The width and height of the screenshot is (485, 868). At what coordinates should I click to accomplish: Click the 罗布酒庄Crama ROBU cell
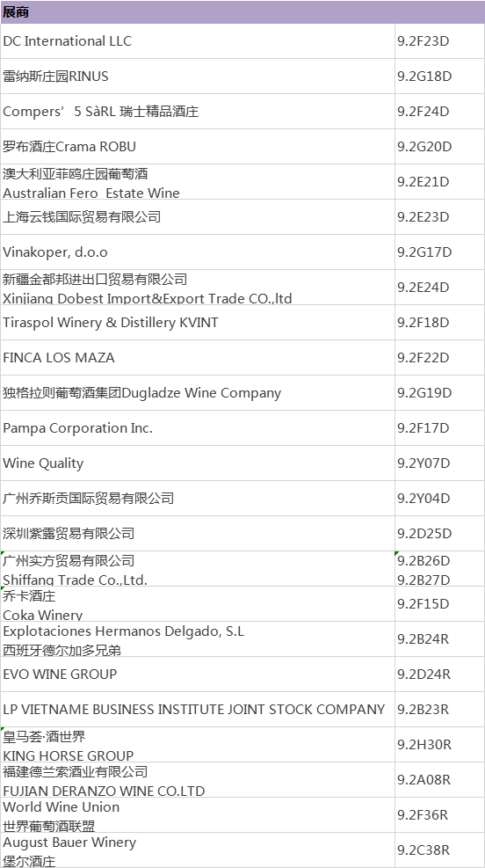[198, 146]
